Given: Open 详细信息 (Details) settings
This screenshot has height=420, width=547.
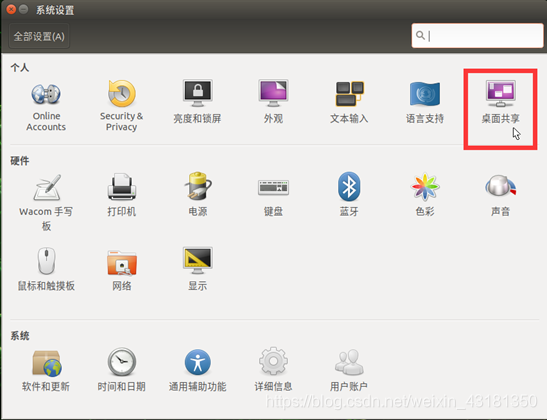Looking at the screenshot, I should pyautogui.click(x=273, y=370).
